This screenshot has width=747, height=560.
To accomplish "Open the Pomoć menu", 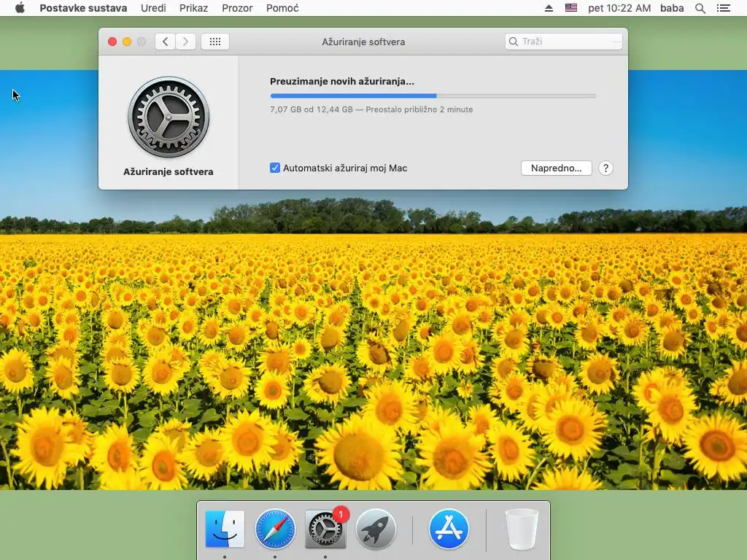I will [282, 8].
